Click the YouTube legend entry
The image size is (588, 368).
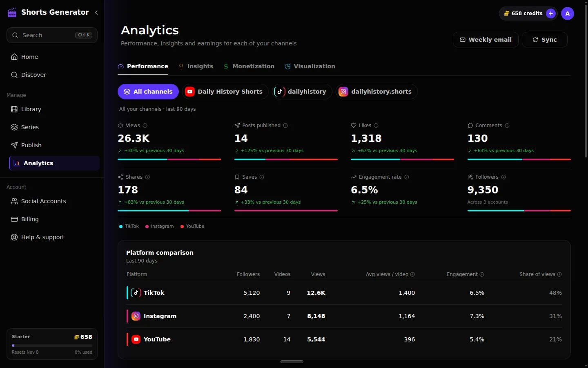[x=192, y=227]
